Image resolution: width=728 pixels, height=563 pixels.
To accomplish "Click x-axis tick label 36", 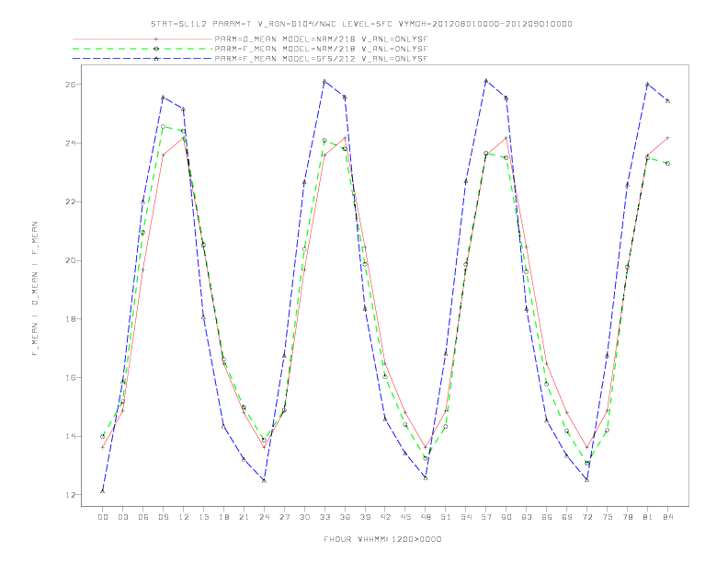I will coord(345,517).
